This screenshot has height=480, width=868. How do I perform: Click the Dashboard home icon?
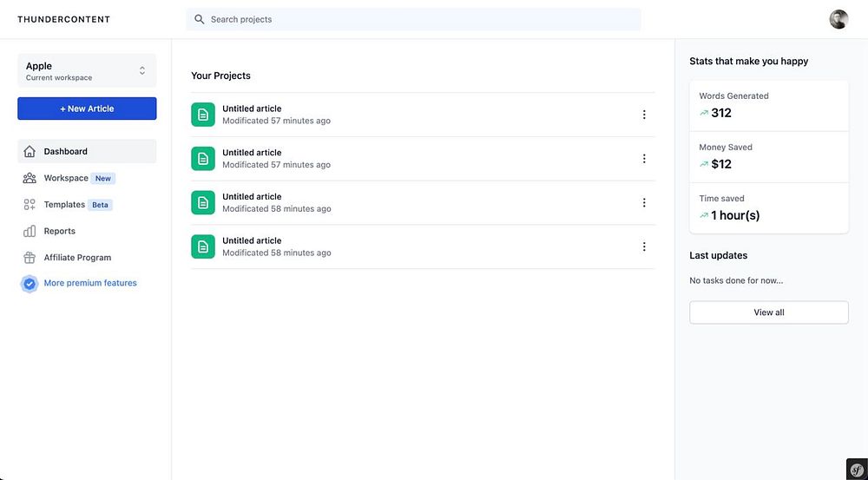click(30, 151)
